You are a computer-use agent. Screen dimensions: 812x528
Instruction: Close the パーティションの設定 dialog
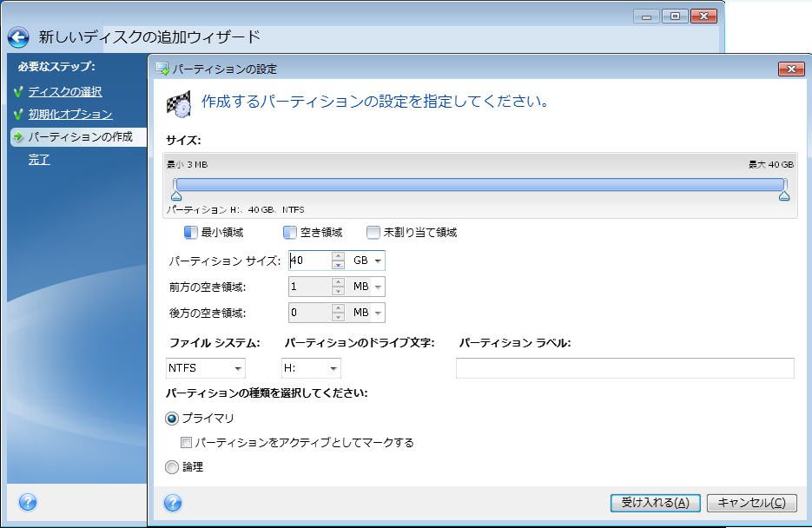(791, 69)
